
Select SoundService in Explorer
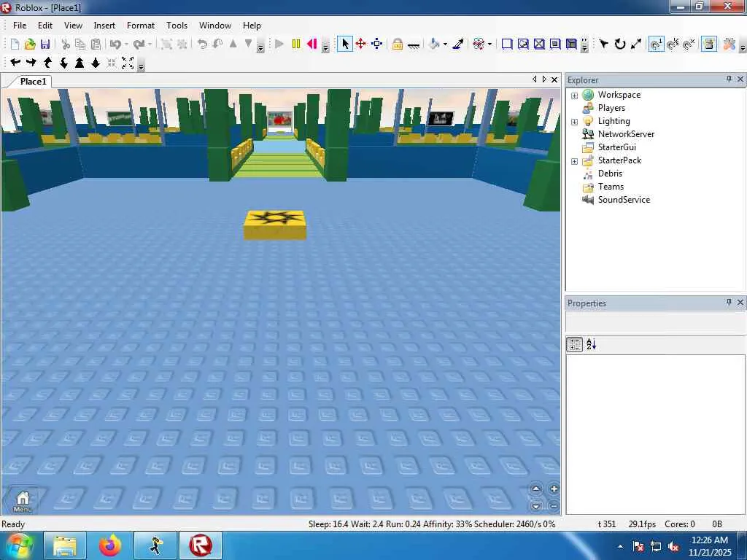[x=624, y=200]
